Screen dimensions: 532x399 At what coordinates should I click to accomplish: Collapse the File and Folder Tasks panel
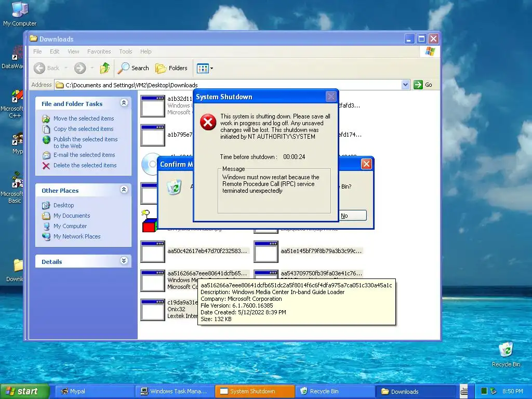[x=124, y=103]
